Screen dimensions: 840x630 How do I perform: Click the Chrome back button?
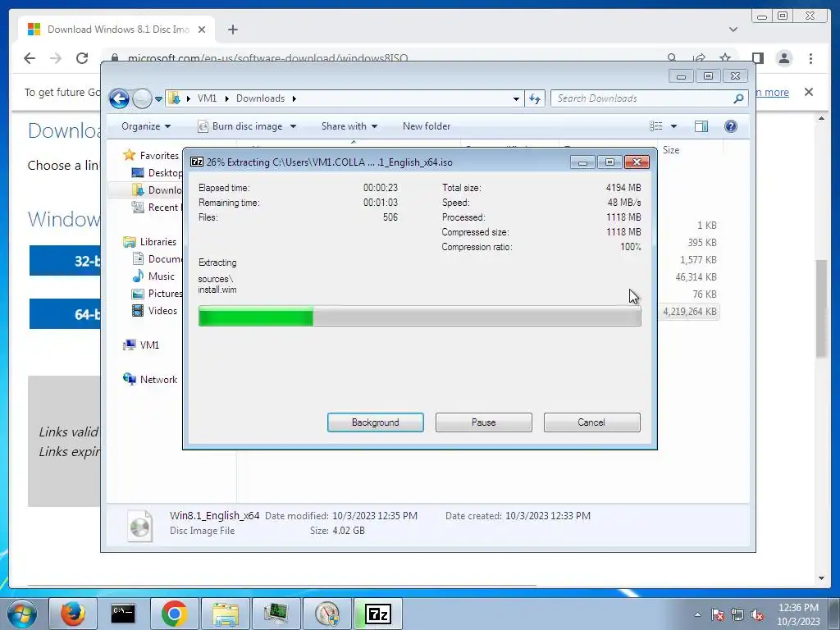(x=30, y=58)
